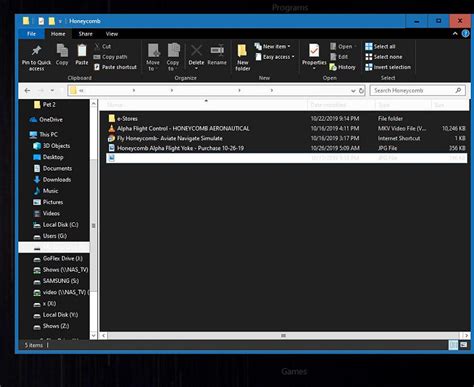Switch to the View ribbon tab
The image size is (474, 387).
point(112,34)
